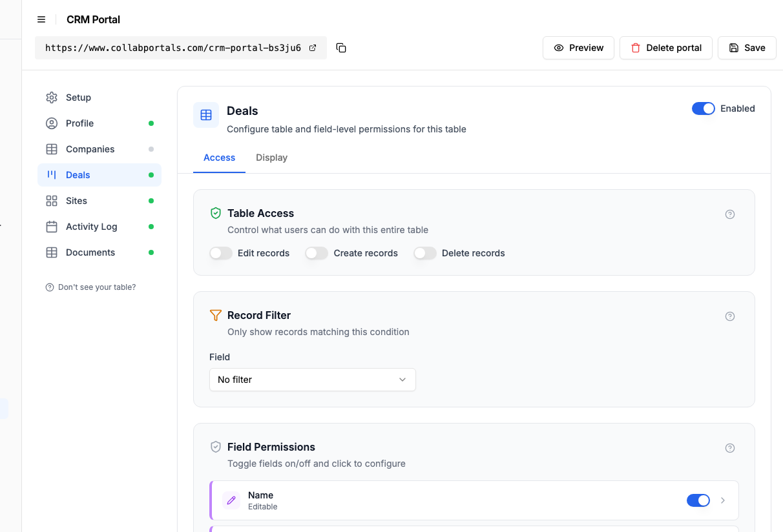Copy portal URL with the copy icon
The width and height of the screenshot is (783, 532).
tap(341, 48)
